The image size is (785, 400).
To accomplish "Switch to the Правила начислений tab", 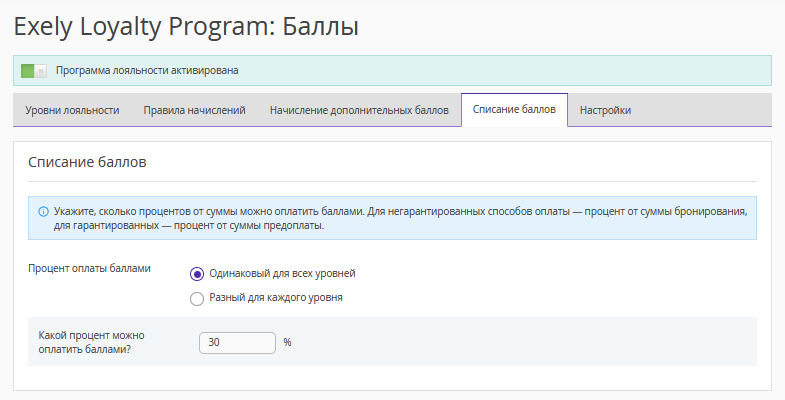I will pos(194,111).
